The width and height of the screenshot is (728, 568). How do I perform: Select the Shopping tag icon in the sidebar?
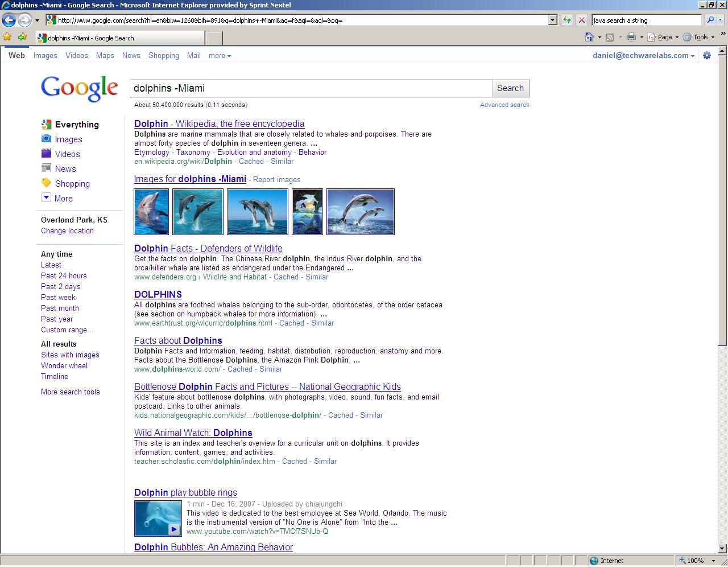[47, 183]
